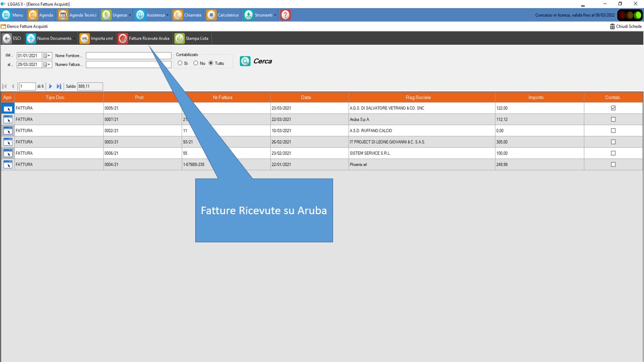Screen dimensions: 644x362
Task: Select the 'Si' Contabilizzato radio button
Action: [180, 63]
